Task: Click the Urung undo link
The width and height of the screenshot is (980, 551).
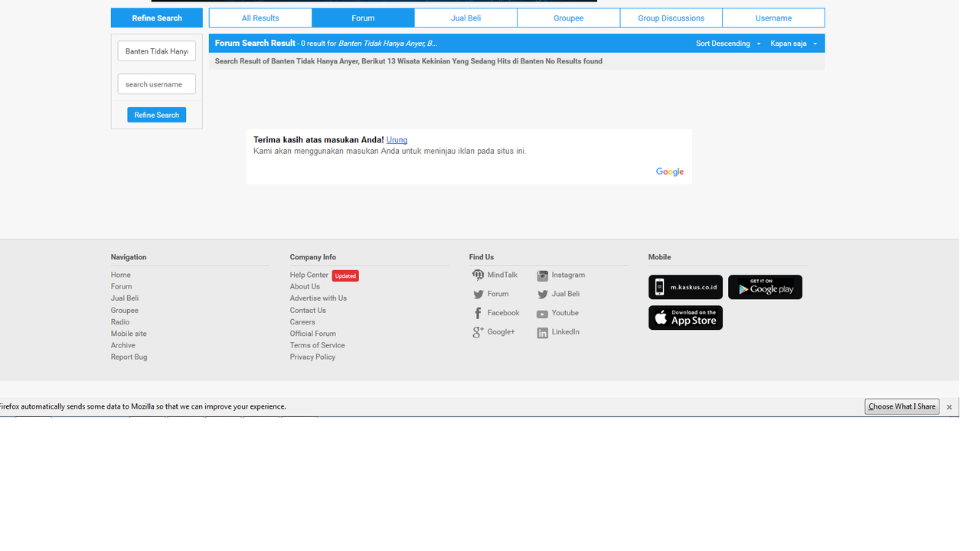Action: pos(397,140)
